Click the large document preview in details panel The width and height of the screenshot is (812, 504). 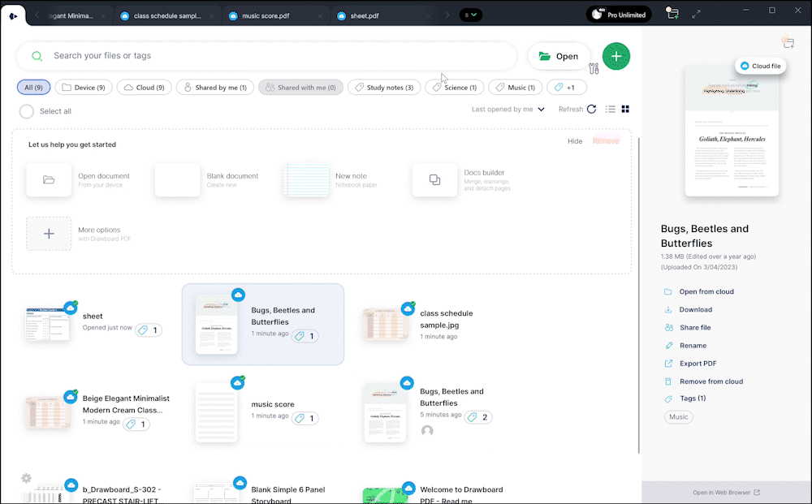click(x=732, y=131)
